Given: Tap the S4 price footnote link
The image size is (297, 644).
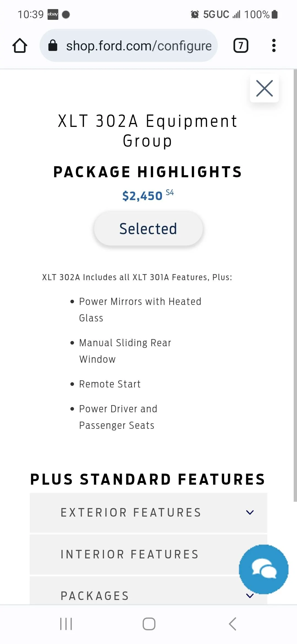Looking at the screenshot, I should (170, 192).
